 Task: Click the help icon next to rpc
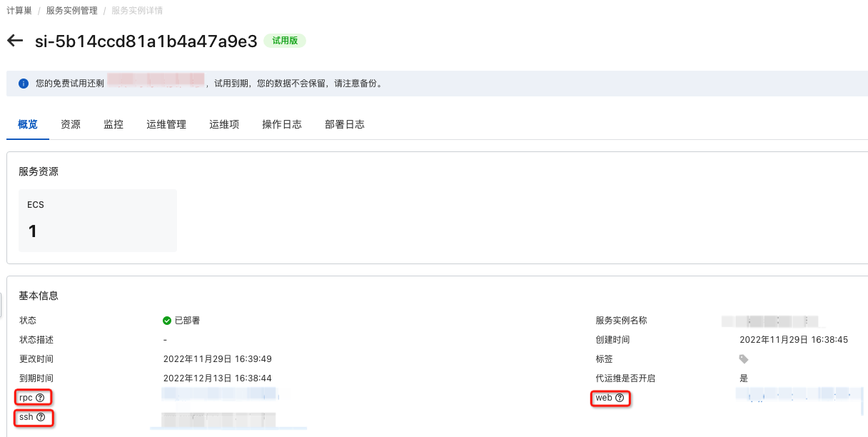pos(40,397)
